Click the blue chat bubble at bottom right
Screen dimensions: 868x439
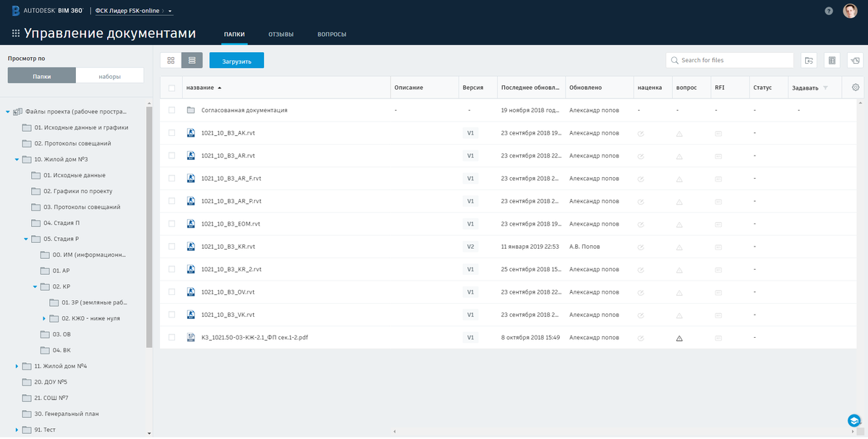coord(852,420)
